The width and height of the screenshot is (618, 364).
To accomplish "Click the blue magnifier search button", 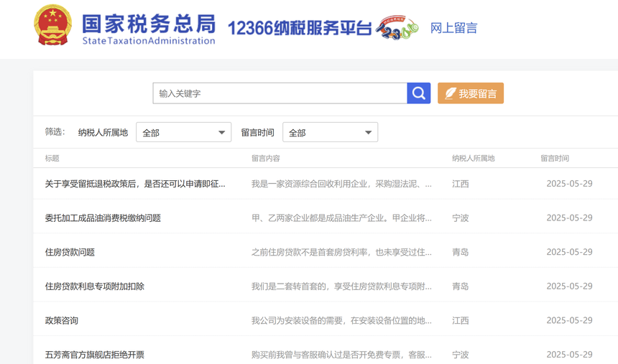I will coord(418,93).
